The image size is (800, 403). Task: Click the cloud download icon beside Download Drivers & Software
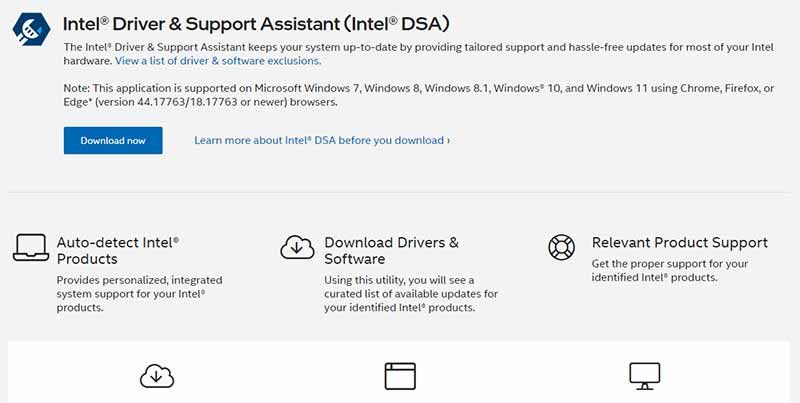pos(297,247)
